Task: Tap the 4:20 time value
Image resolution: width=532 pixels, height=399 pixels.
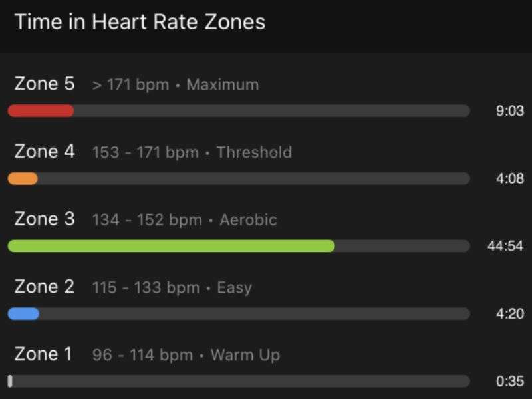Action: tap(509, 313)
